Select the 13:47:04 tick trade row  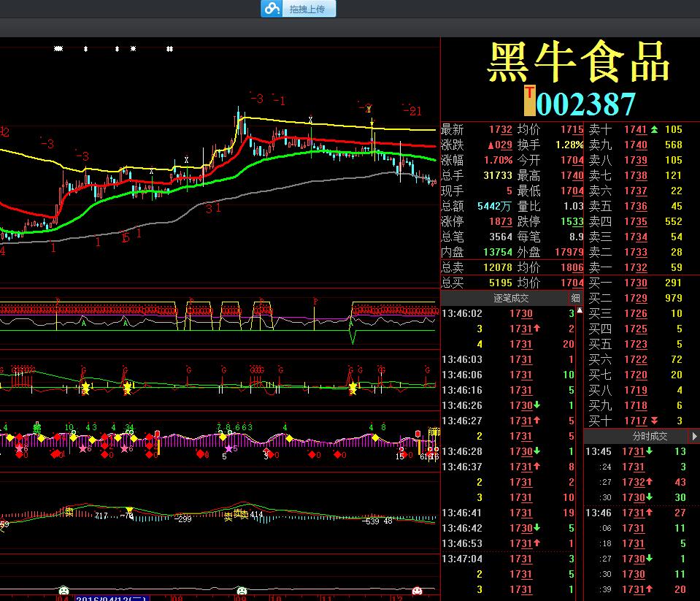tap(508, 559)
